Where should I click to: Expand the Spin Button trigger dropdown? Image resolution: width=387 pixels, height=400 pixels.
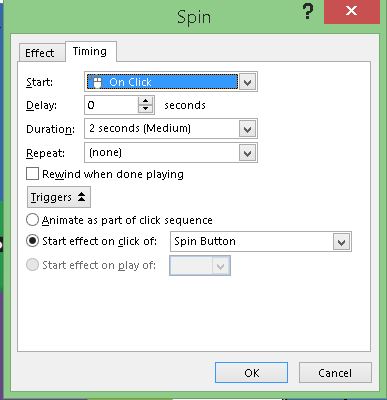(341, 242)
